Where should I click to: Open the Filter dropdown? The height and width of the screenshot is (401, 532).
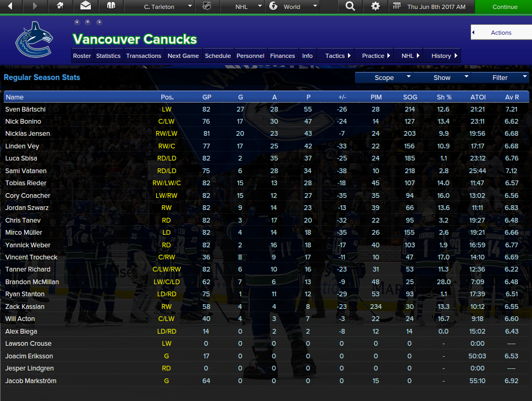coord(500,78)
